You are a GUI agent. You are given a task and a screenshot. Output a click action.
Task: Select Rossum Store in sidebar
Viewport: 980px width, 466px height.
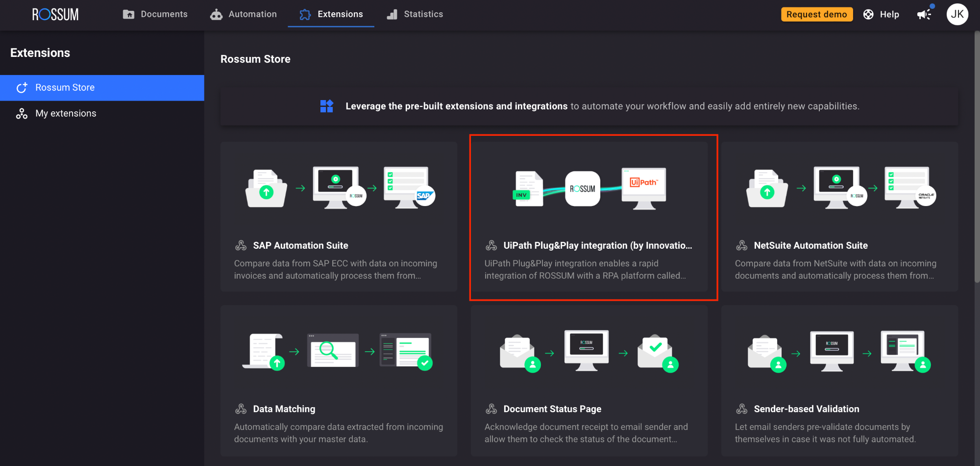click(102, 88)
